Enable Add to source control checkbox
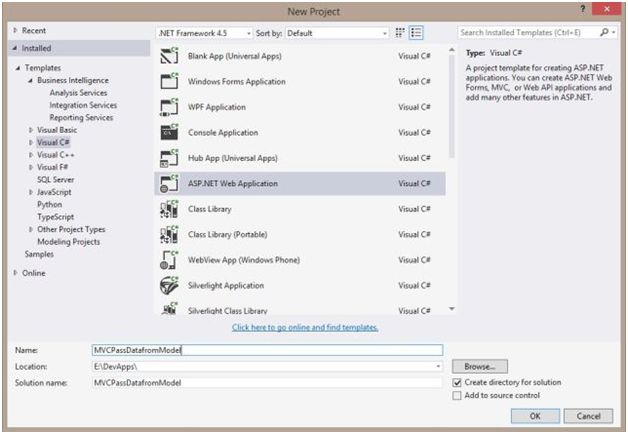Screen dimensions: 628x434 (x=457, y=396)
